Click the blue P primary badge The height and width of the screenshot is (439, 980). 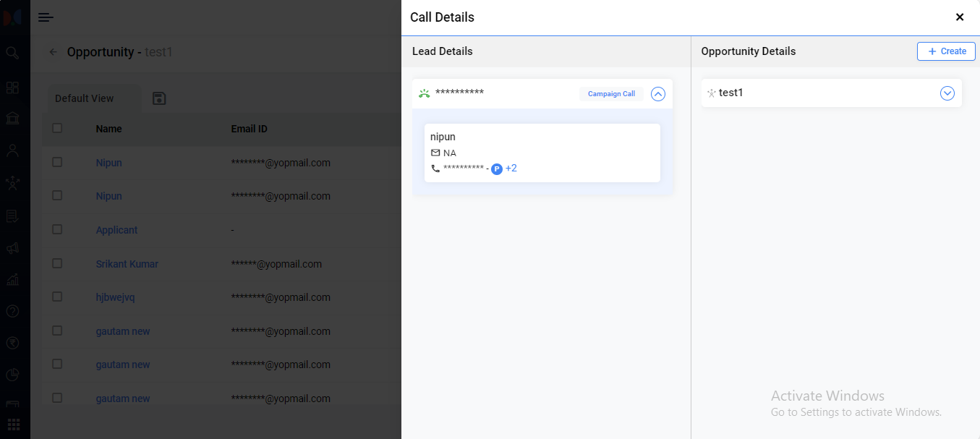coord(497,169)
